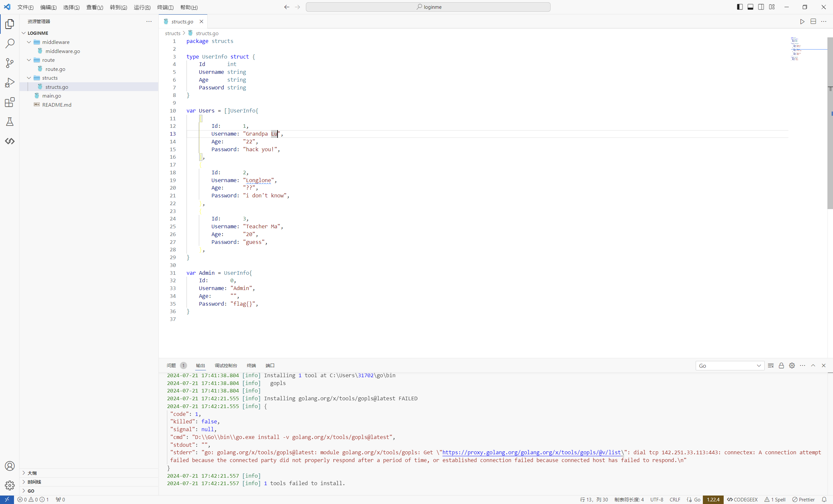
Task: Click the CODEGEEX status bar button
Action: click(743, 499)
